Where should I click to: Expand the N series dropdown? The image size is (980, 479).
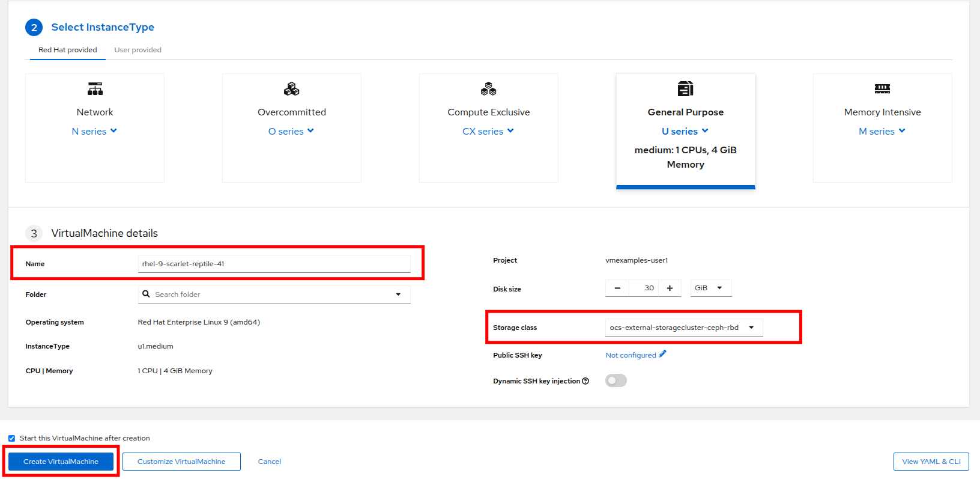click(x=94, y=131)
